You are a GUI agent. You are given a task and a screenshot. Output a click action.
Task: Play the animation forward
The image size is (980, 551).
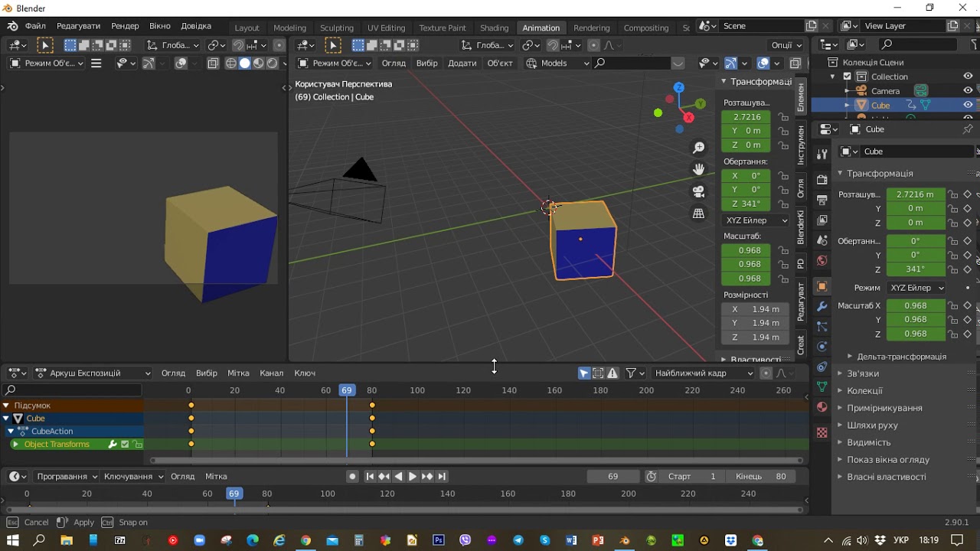point(413,476)
